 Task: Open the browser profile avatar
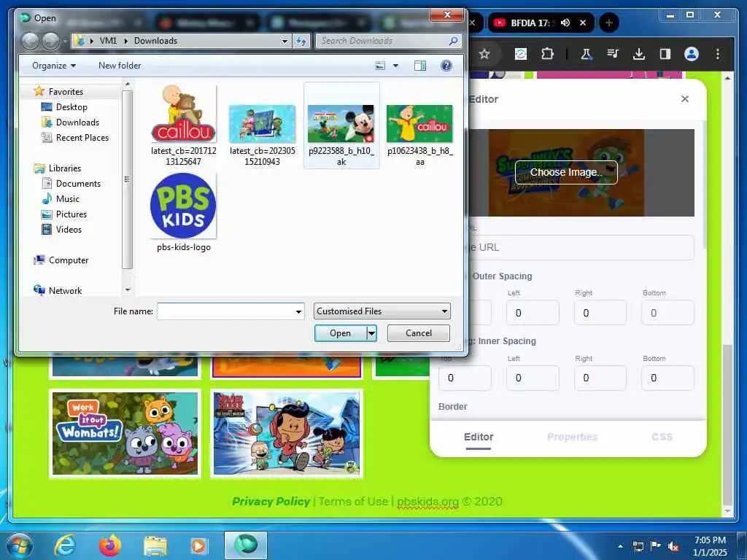click(692, 54)
